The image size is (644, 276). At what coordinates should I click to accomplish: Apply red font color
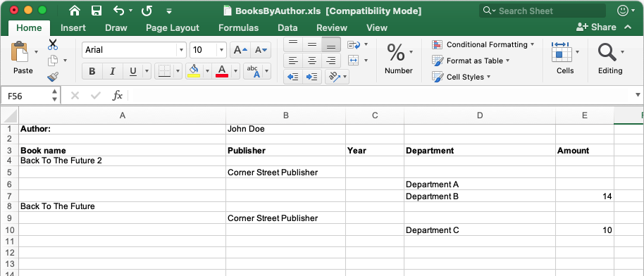[222, 72]
